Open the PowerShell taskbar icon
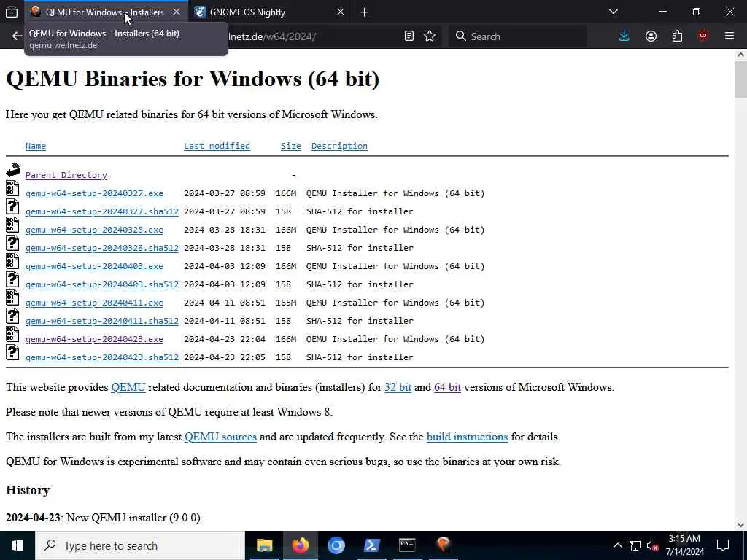 [371, 545]
